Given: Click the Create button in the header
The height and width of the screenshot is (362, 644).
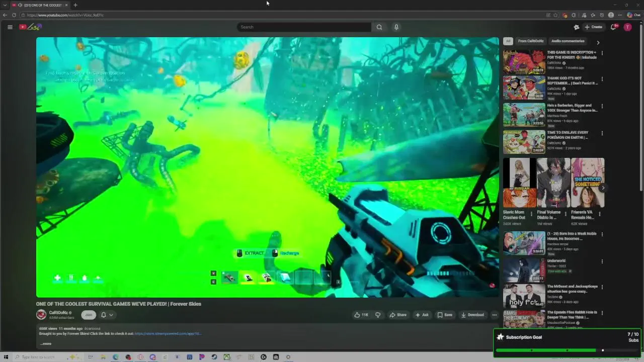Looking at the screenshot, I should pos(593,27).
